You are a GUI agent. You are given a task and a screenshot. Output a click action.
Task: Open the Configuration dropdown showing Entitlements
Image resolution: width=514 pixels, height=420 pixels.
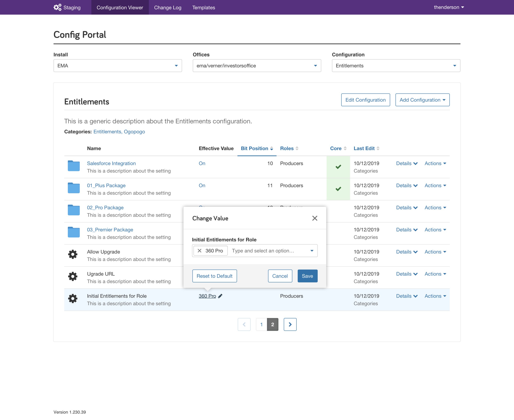396,66
